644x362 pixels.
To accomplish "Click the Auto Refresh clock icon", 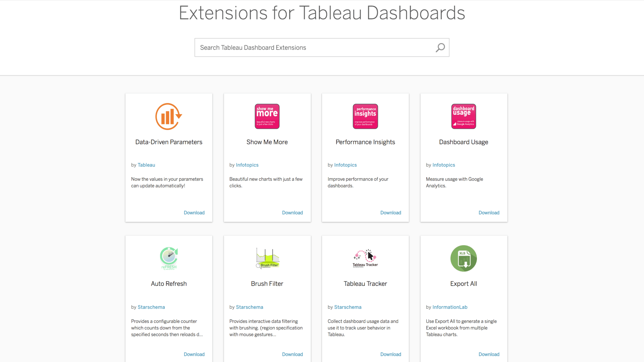I will (169, 258).
